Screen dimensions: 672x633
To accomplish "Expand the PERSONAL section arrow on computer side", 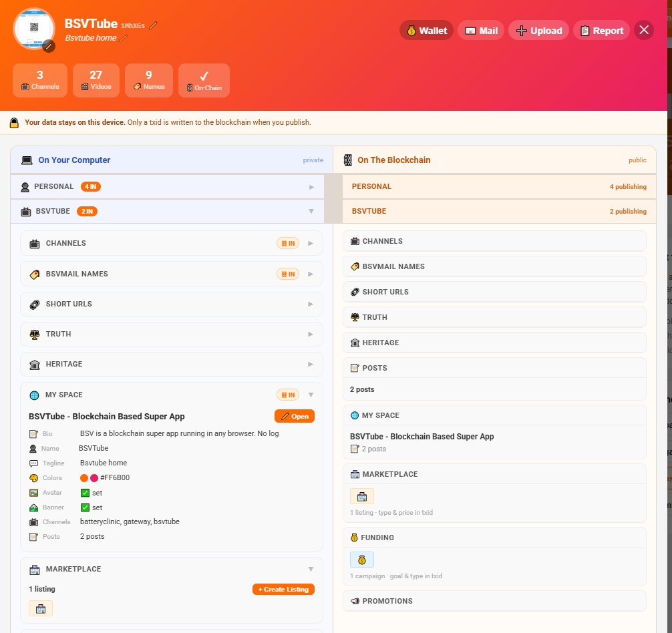I will 311,187.
